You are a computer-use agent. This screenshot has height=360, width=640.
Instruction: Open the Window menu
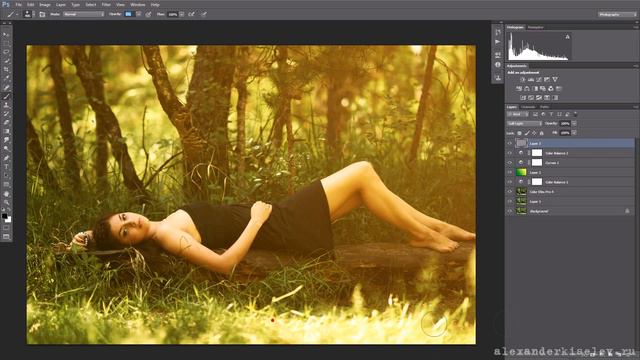138,4
